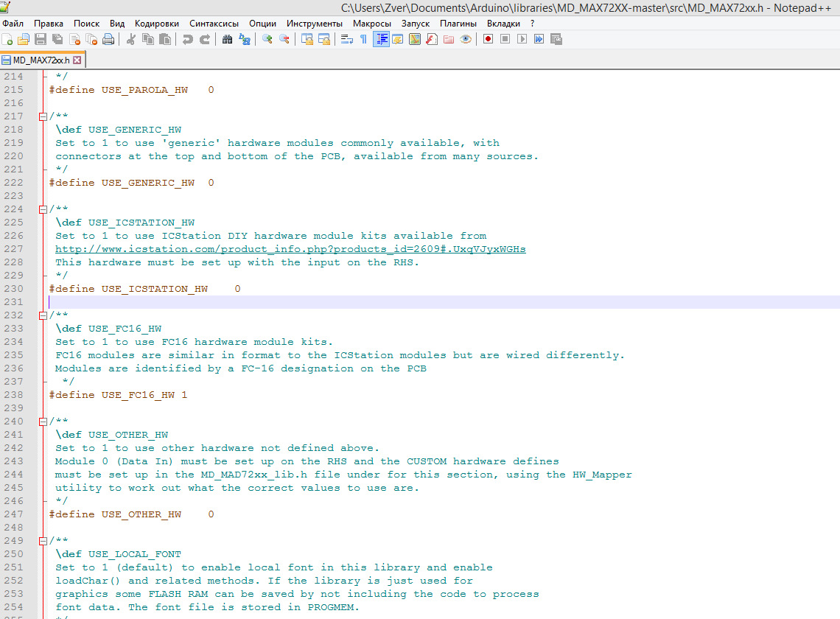Screen dimensions: 840x619
Task: Click line number 238 in margin
Action: 13,395
